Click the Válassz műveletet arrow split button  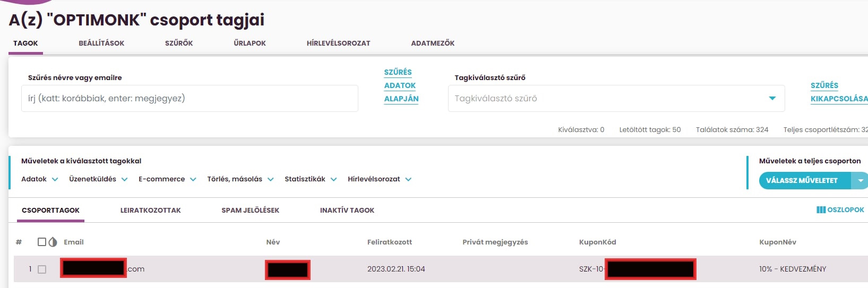(860, 181)
